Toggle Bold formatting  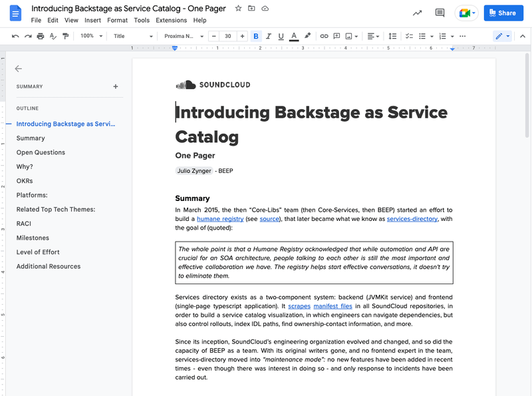[256, 36]
